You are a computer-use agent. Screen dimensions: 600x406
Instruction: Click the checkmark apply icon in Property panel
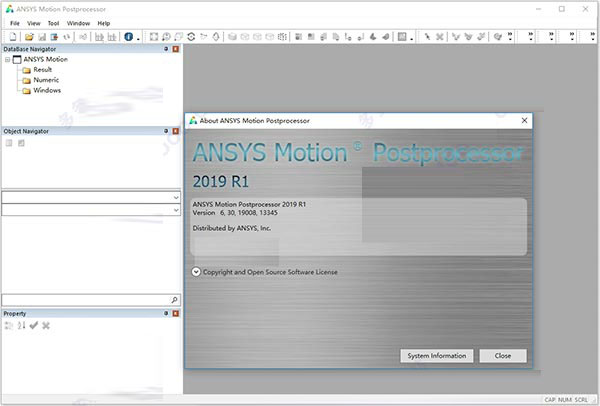click(34, 326)
